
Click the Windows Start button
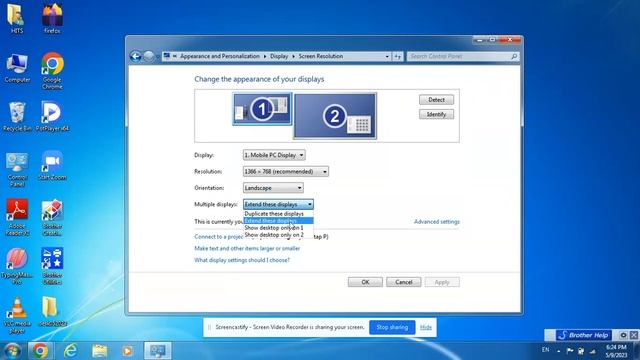click(x=13, y=350)
